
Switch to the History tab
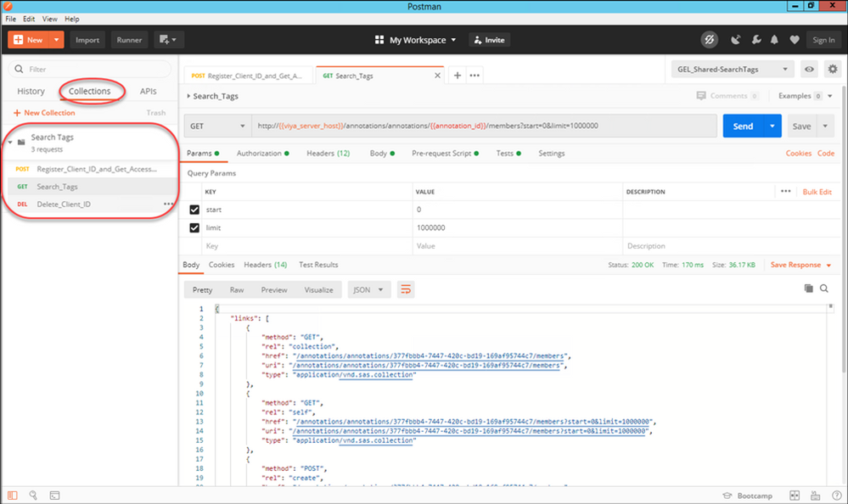[31, 91]
